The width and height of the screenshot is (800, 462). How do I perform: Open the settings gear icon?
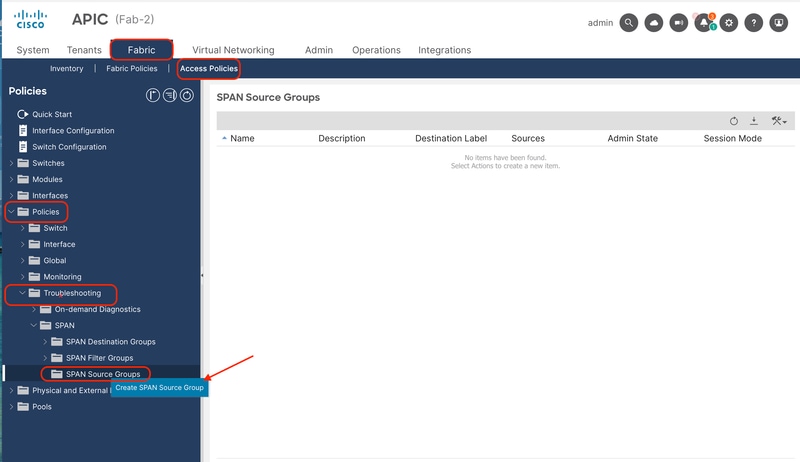[x=729, y=23]
